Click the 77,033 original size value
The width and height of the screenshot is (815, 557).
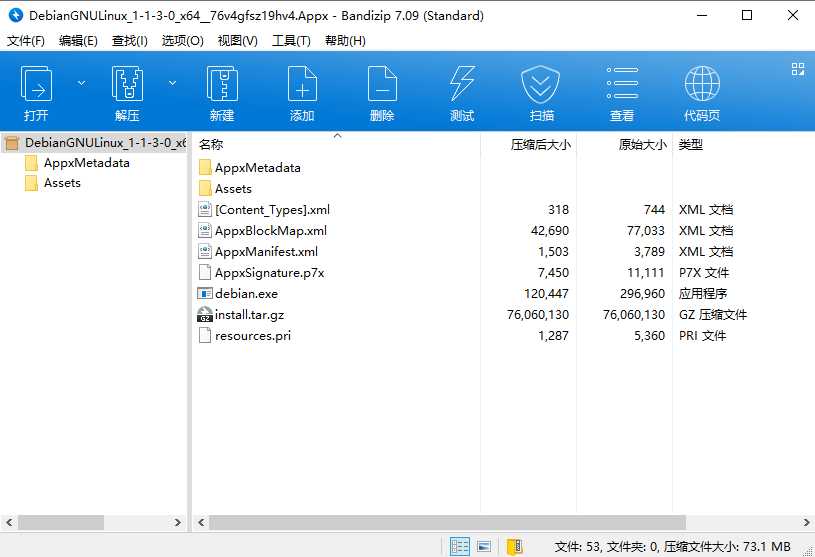(646, 231)
